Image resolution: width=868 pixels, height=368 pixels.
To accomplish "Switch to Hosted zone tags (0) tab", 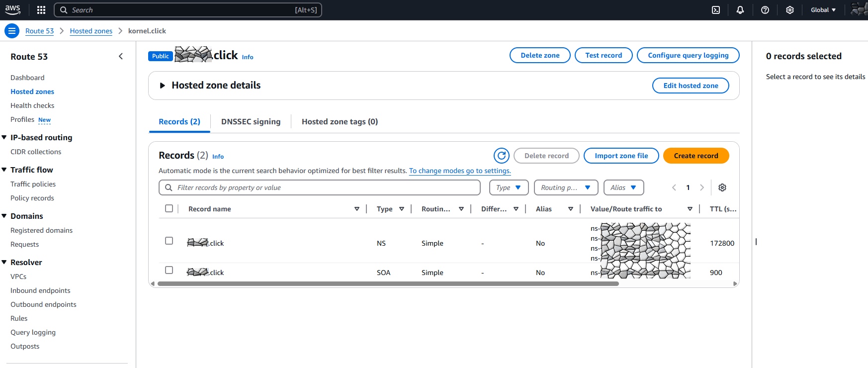I will [340, 121].
